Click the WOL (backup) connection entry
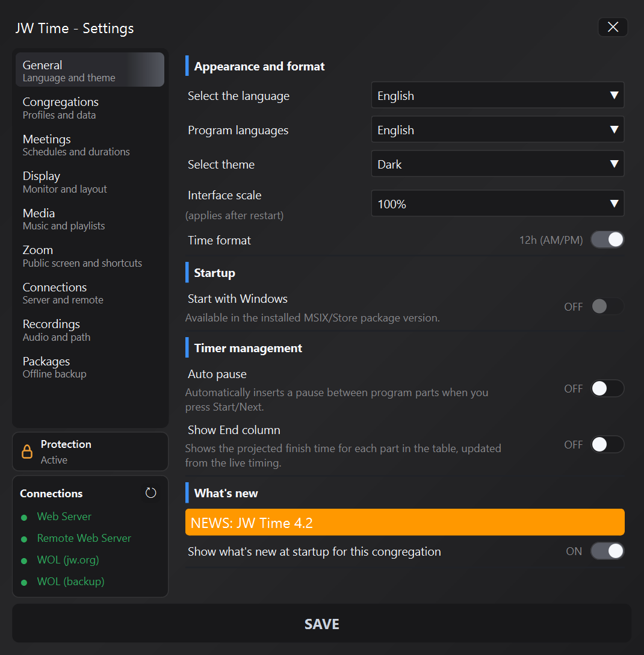The height and width of the screenshot is (655, 644). 70,582
